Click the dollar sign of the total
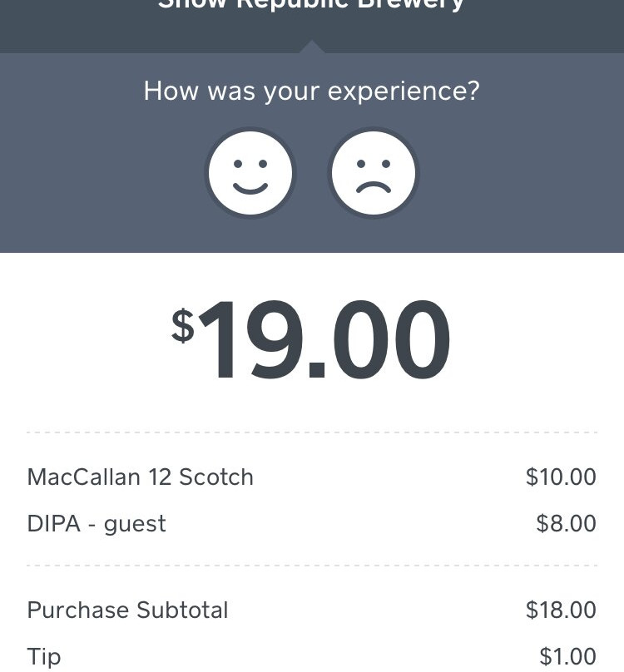624x672 pixels. pyautogui.click(x=182, y=324)
